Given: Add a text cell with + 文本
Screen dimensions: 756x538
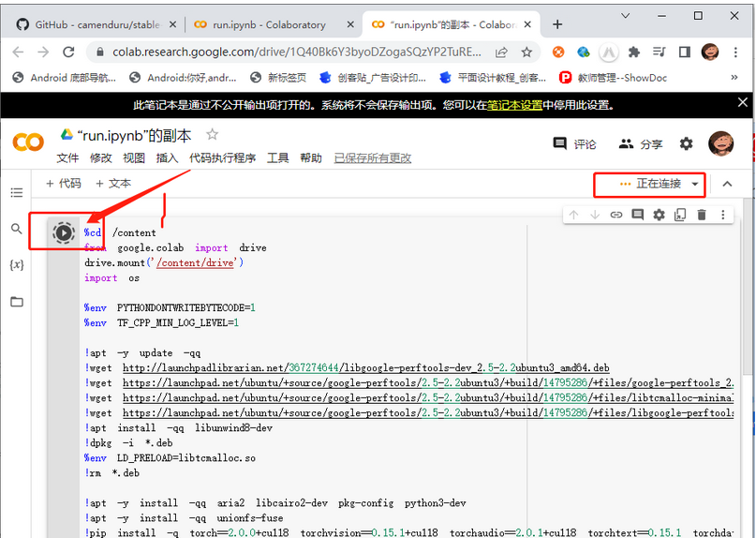Looking at the screenshot, I should (112, 184).
